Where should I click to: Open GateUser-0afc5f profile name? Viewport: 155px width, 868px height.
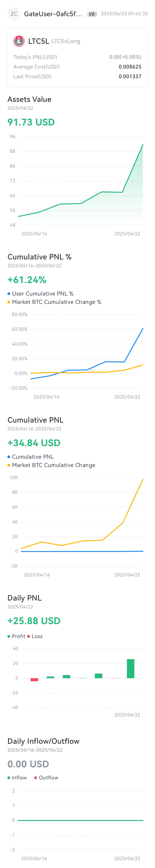(x=53, y=14)
